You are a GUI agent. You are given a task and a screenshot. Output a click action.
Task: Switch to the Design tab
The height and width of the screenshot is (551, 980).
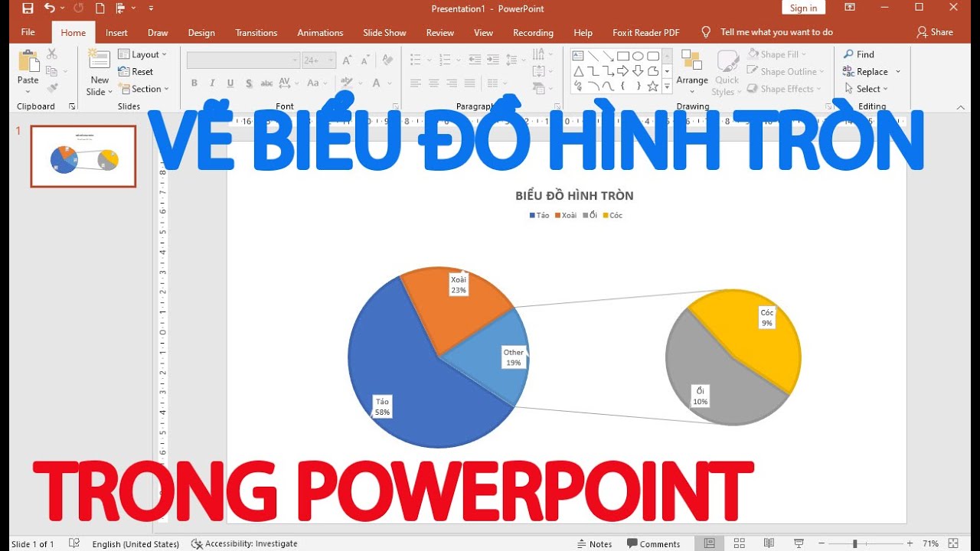(x=201, y=32)
